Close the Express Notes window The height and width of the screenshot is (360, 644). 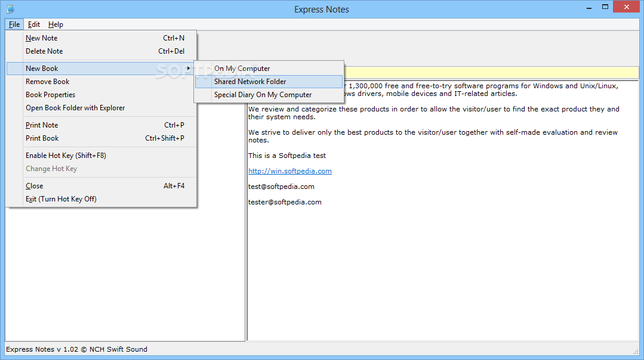coord(626,7)
